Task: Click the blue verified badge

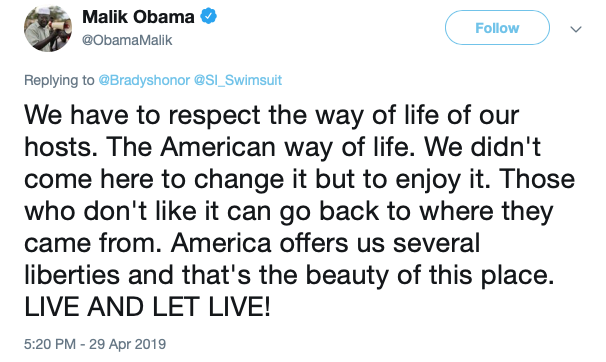Action: (x=208, y=16)
